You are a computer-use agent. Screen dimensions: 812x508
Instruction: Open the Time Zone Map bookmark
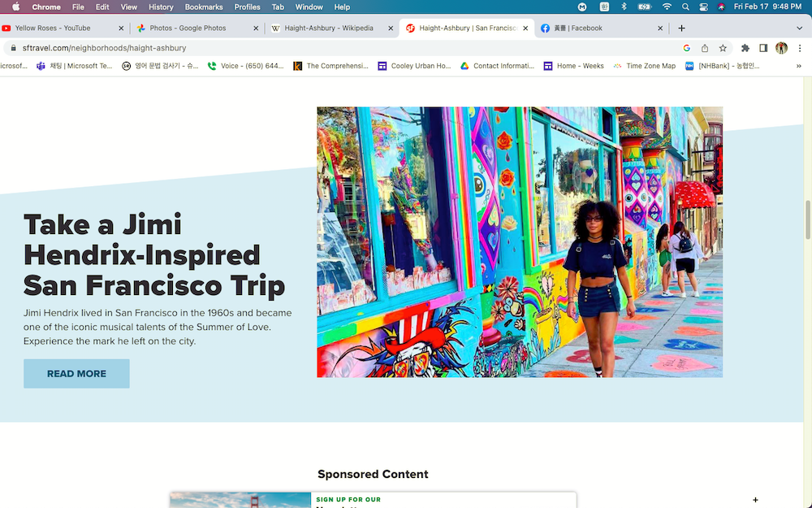[645, 66]
